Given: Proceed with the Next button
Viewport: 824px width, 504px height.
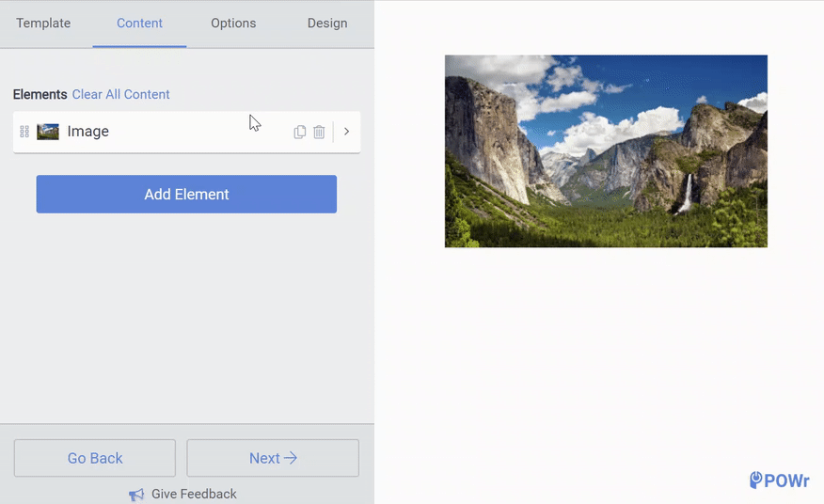Looking at the screenshot, I should [273, 458].
